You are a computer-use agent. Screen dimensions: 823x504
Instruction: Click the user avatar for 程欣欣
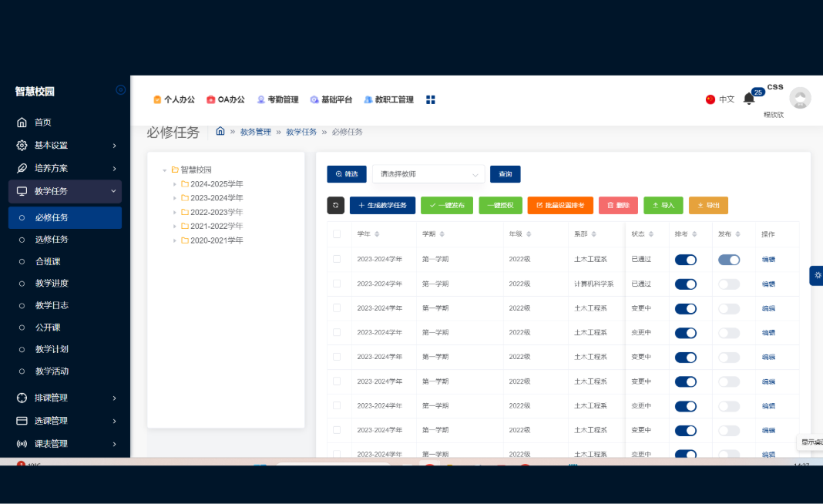pyautogui.click(x=800, y=98)
